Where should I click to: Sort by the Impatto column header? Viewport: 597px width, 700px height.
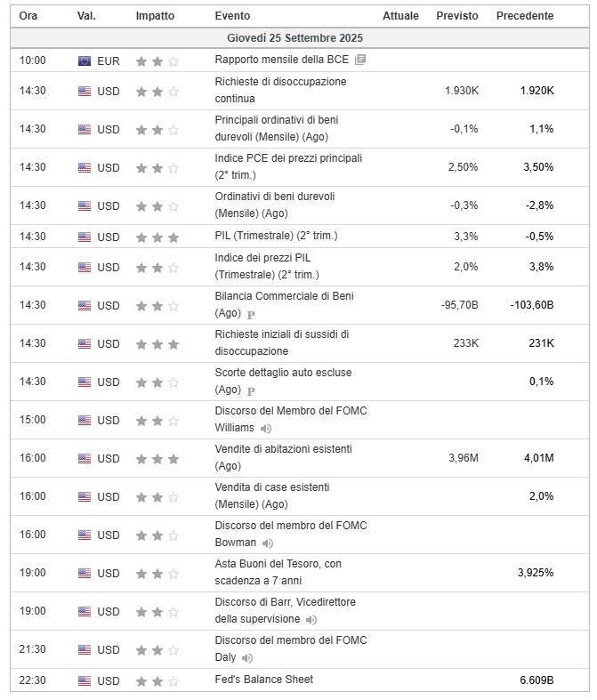155,16
